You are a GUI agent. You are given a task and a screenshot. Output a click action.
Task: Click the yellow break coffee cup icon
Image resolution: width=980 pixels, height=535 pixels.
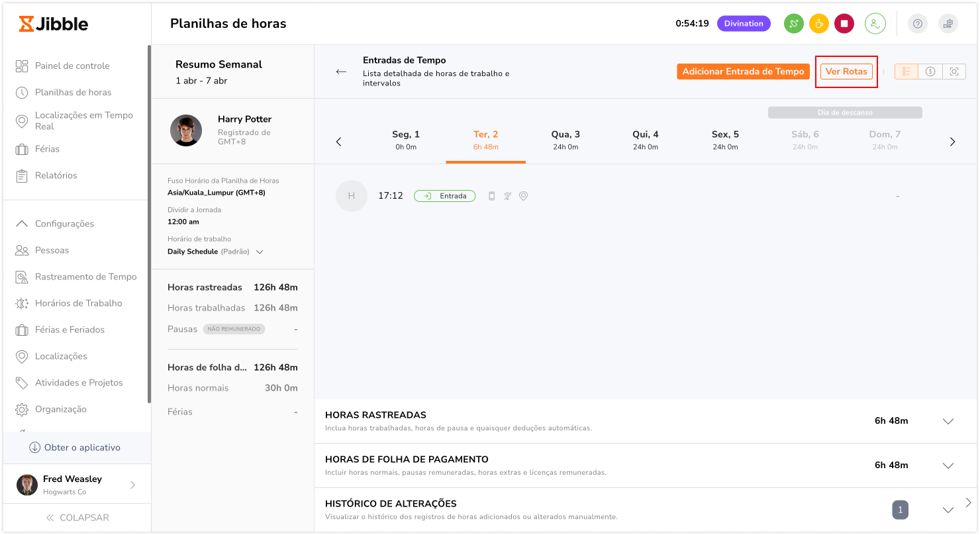pyautogui.click(x=818, y=24)
